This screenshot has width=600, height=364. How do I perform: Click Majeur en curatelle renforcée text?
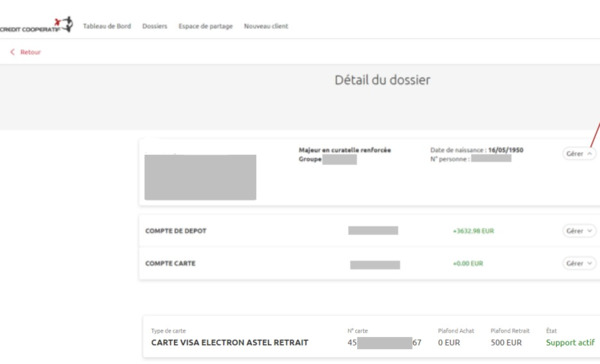(x=345, y=150)
